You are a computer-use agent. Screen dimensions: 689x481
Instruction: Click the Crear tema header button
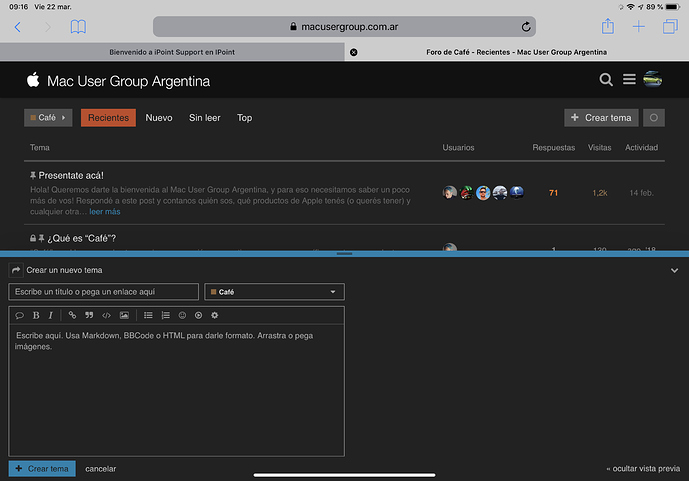[x=601, y=118]
